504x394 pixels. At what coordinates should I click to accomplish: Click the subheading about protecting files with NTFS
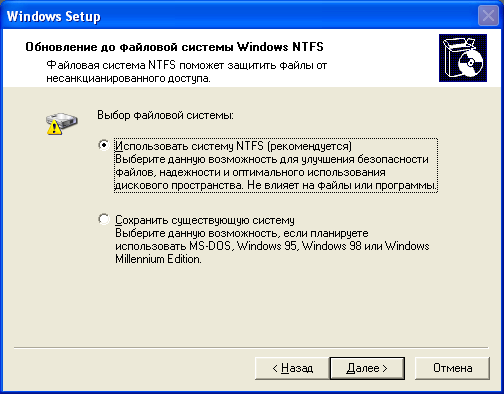click(x=186, y=71)
